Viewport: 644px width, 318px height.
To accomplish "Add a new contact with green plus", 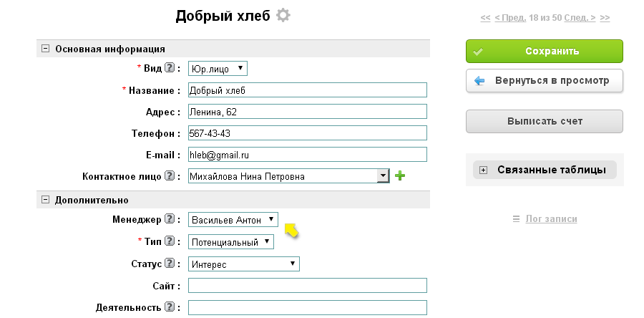I will [400, 175].
